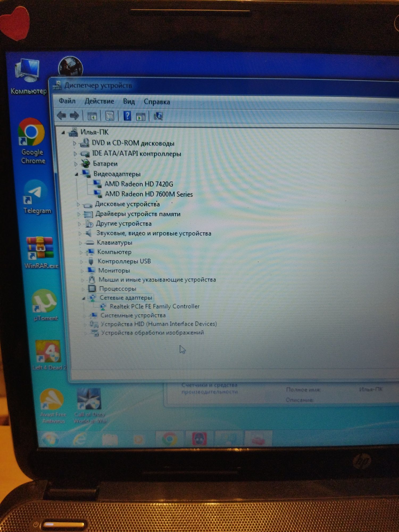Select Компьютер category in device tree
Screen dimensions: 399x532
(x=114, y=252)
